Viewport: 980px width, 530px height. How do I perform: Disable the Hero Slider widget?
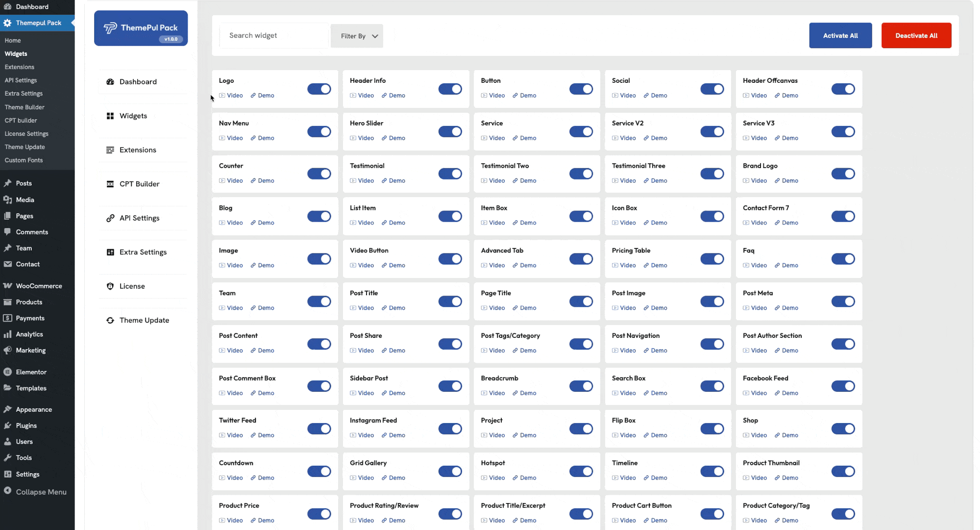450,131
